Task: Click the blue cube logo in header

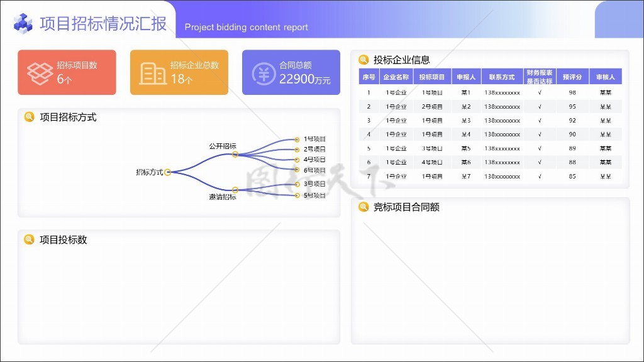Action: tap(23, 24)
